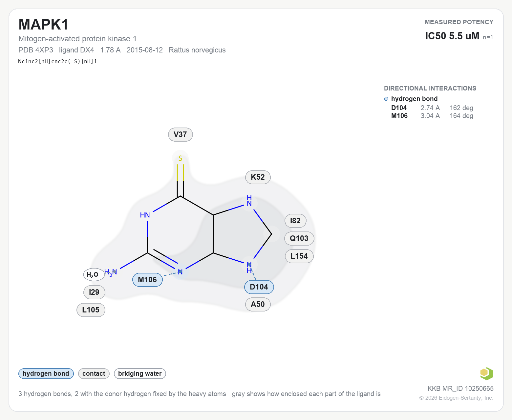This screenshot has height=420, width=512.
Task: Click the n=1 sample count text
Action: (x=488, y=37)
